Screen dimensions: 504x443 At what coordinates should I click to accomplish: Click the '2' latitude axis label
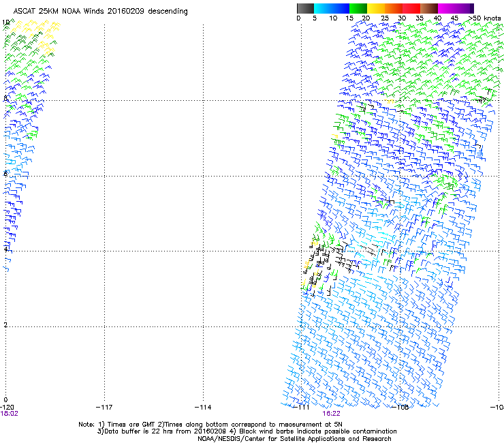click(x=5, y=324)
